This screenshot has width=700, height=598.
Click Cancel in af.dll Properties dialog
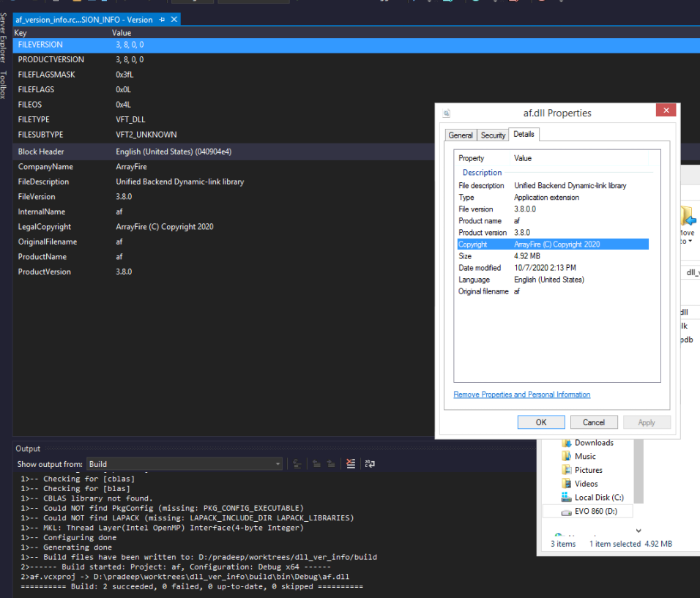coord(594,422)
